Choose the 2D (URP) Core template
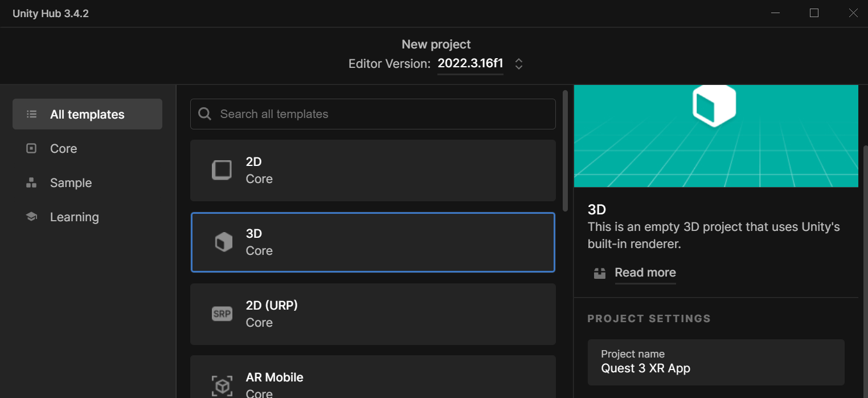This screenshot has width=868, height=398. [373, 314]
